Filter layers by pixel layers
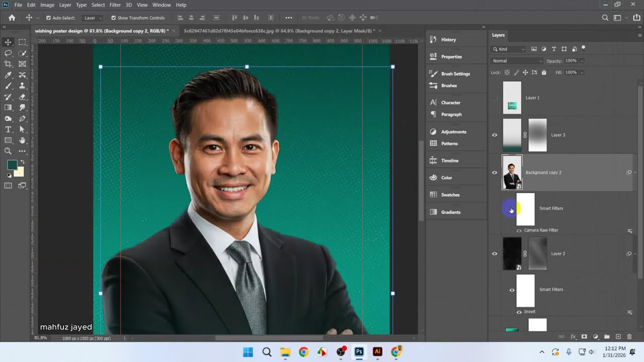The height and width of the screenshot is (362, 644). (x=534, y=49)
